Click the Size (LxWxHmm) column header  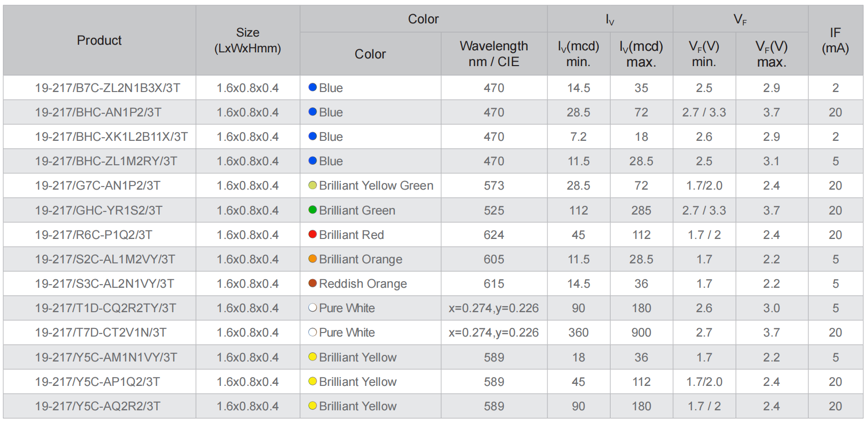coord(248,41)
